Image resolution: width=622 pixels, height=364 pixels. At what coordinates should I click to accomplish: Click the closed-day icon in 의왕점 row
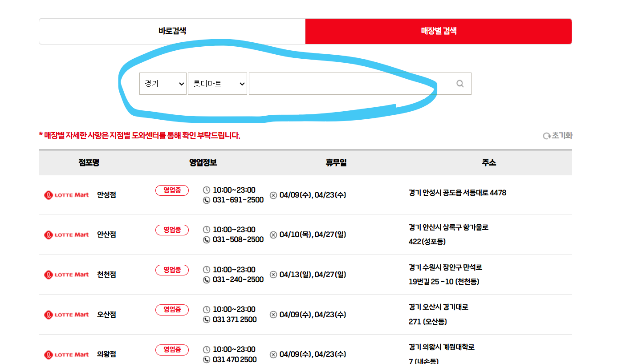(x=273, y=355)
